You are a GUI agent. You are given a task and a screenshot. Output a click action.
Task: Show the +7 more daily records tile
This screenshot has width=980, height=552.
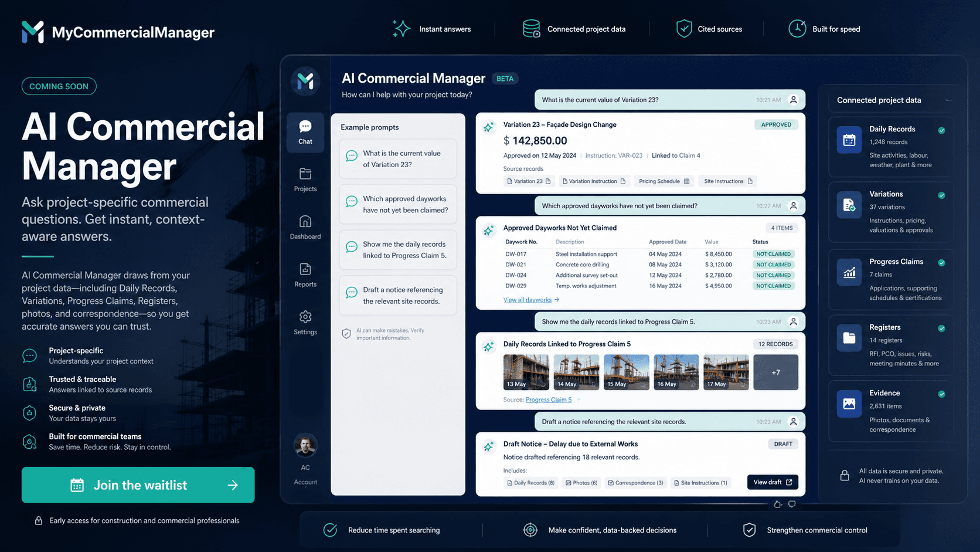click(x=775, y=372)
